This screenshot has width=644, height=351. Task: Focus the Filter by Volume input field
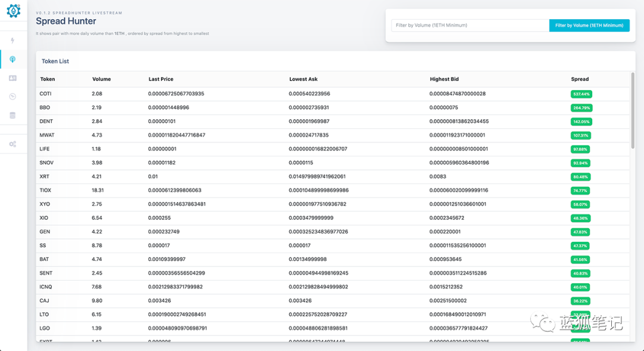coord(470,26)
